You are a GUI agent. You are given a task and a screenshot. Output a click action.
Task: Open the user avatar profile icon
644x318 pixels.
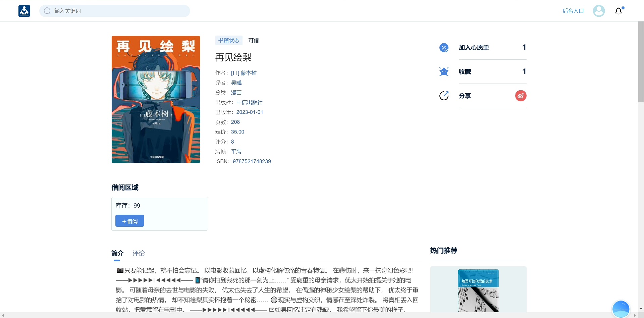point(599,11)
